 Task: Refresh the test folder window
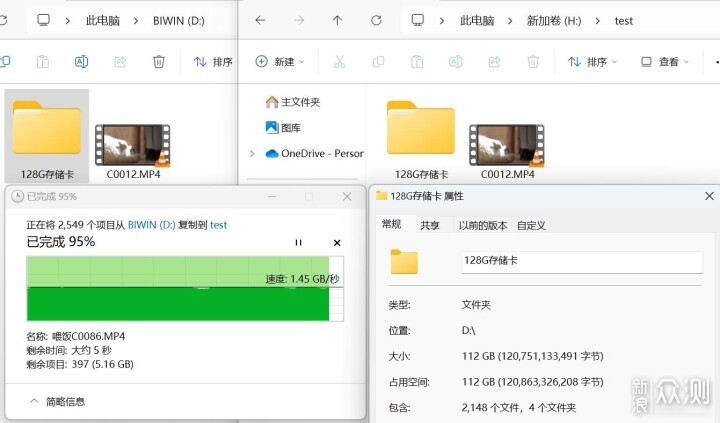(376, 20)
